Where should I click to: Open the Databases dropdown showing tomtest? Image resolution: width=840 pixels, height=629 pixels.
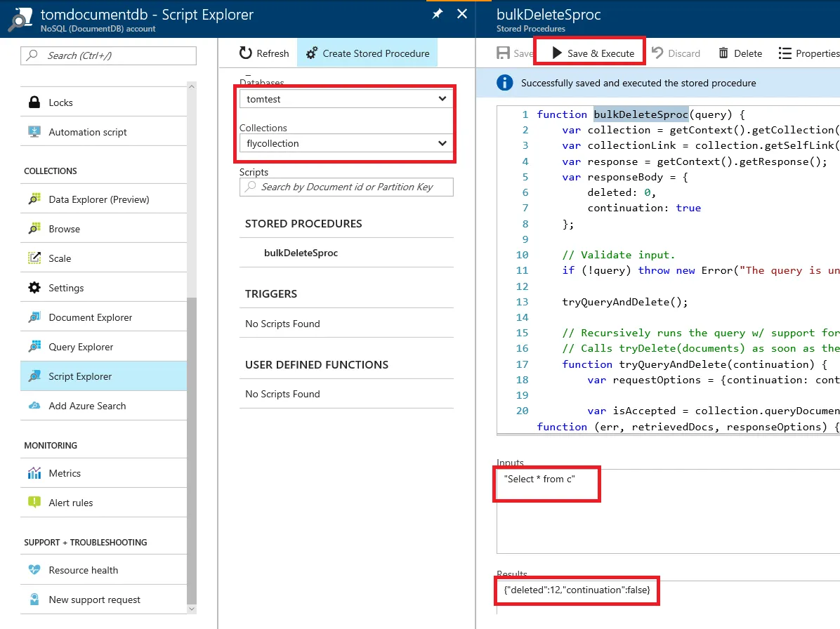pyautogui.click(x=347, y=99)
